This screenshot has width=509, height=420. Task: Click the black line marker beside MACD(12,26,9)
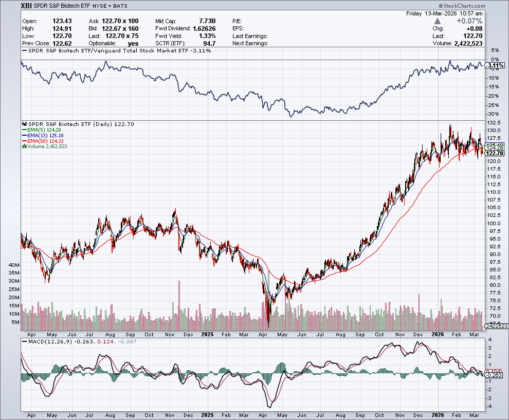point(24,342)
